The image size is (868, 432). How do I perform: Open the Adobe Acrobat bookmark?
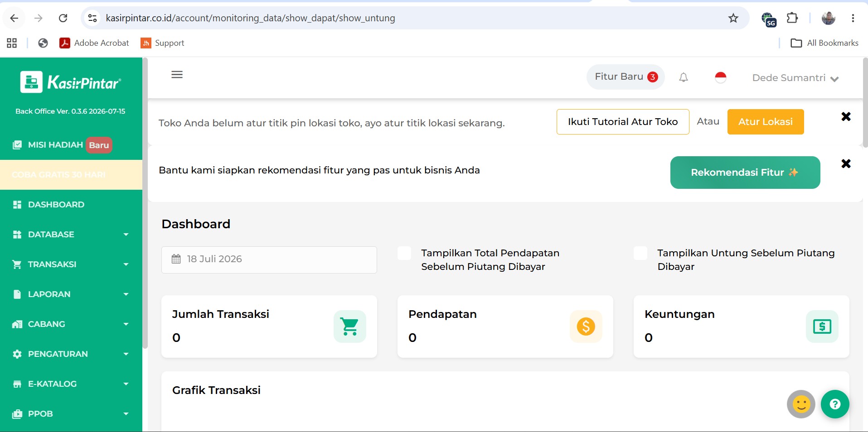click(94, 43)
